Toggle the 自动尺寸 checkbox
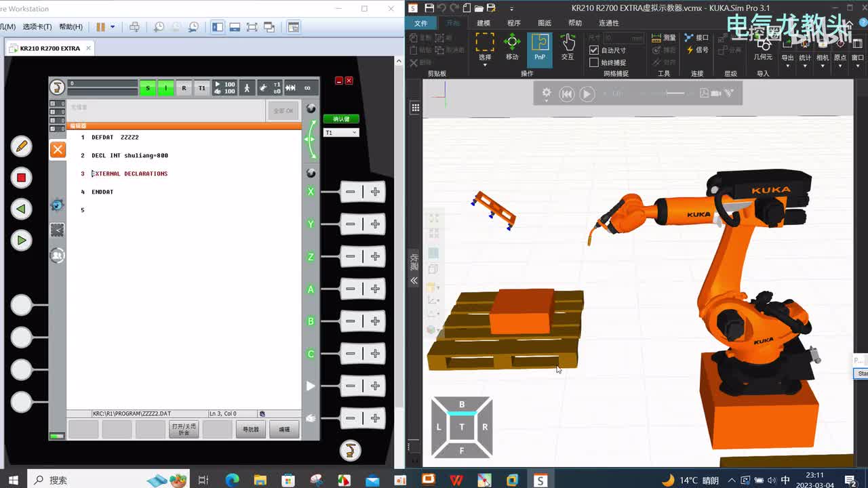The height and width of the screenshot is (488, 868). click(594, 50)
